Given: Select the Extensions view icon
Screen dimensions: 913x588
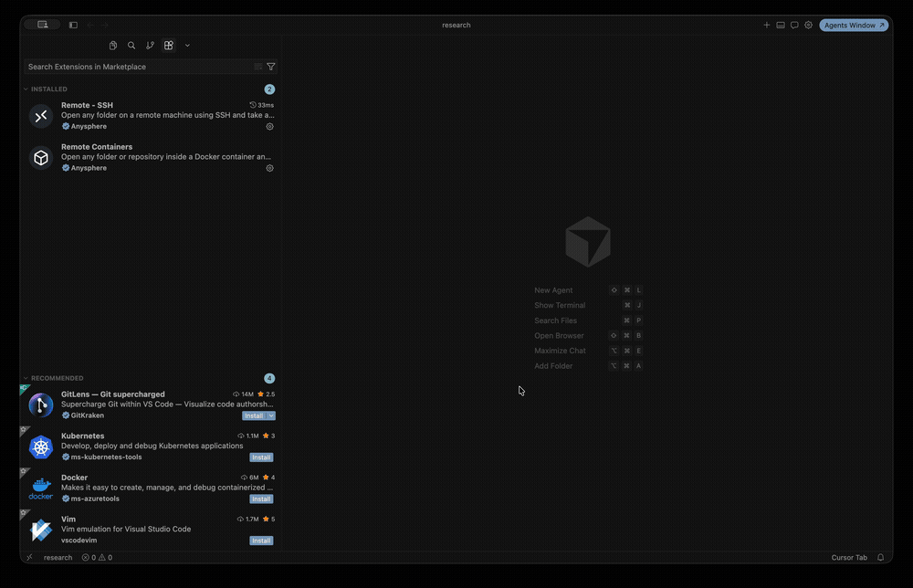Looking at the screenshot, I should point(169,46).
